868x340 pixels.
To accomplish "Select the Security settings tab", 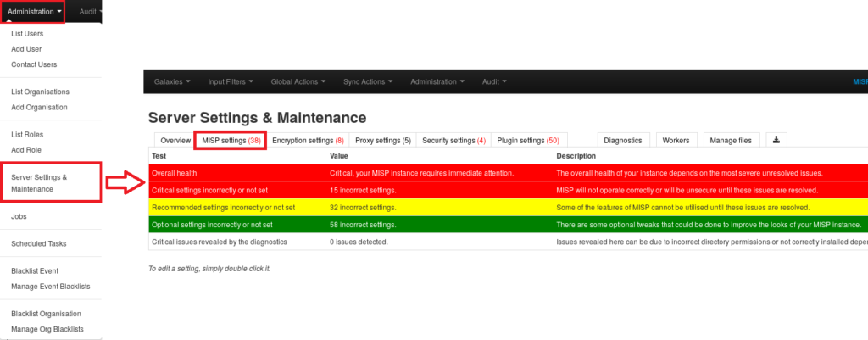I will point(453,140).
